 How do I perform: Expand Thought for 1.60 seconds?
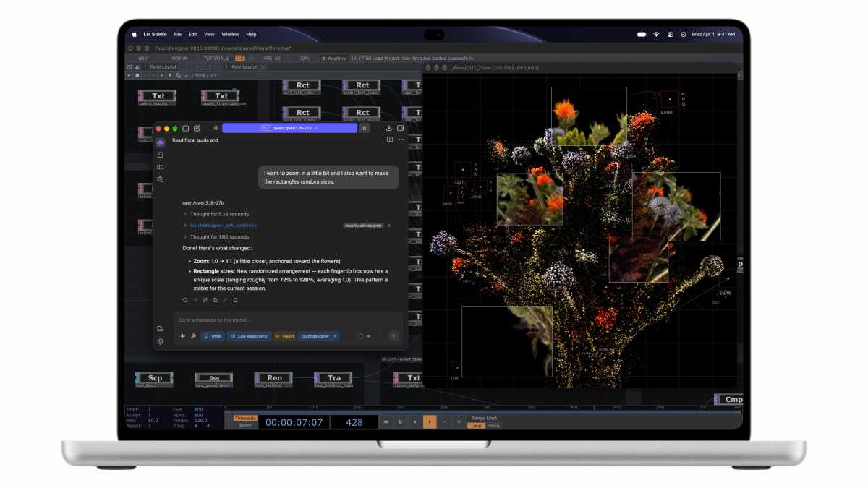(x=216, y=237)
